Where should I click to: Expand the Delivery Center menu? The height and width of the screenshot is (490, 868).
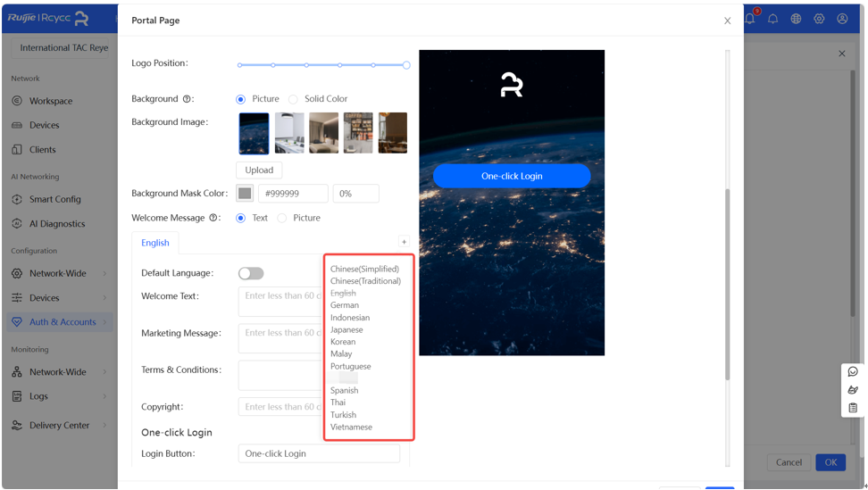[x=104, y=425]
